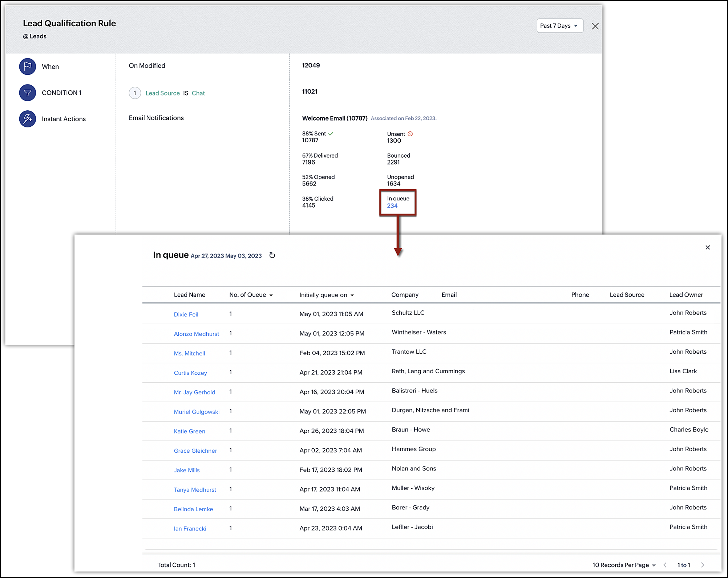This screenshot has height=578, width=728.
Task: Close the Lead Qualification Rule panel
Action: tap(595, 26)
